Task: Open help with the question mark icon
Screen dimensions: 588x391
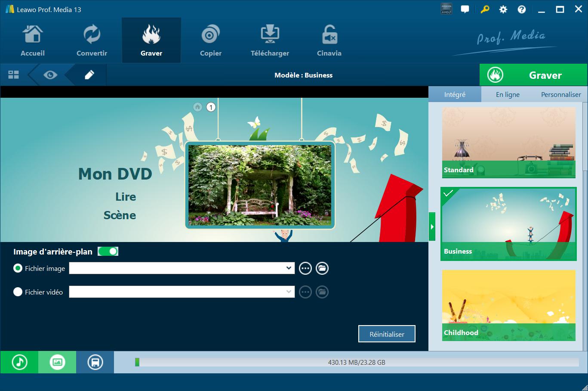Action: (x=522, y=9)
